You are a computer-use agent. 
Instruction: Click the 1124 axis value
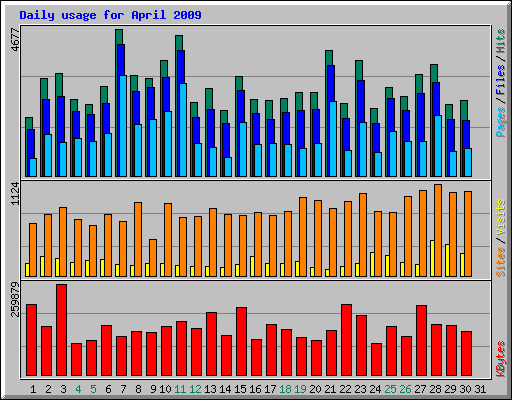click(15, 194)
